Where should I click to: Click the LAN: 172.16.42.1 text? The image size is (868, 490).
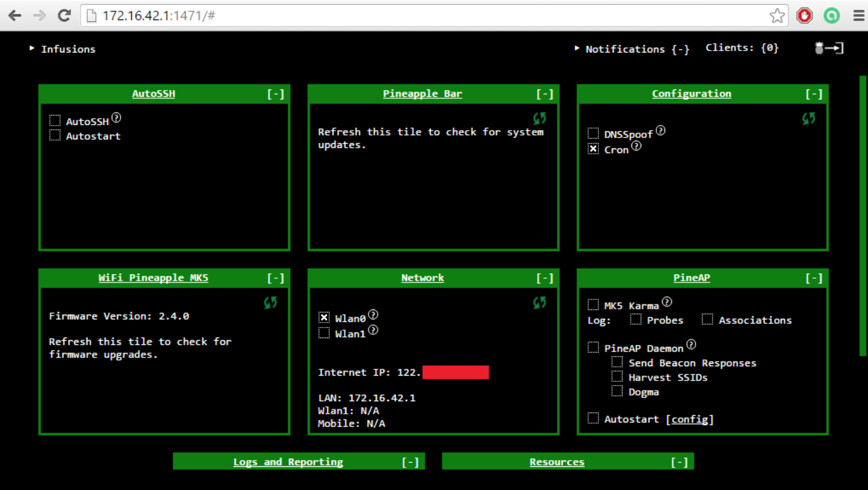coord(367,398)
